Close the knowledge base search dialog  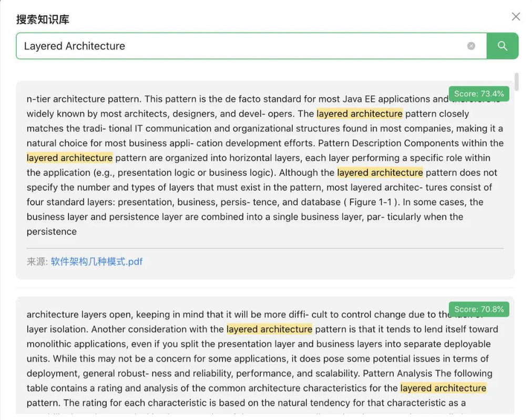(516, 17)
